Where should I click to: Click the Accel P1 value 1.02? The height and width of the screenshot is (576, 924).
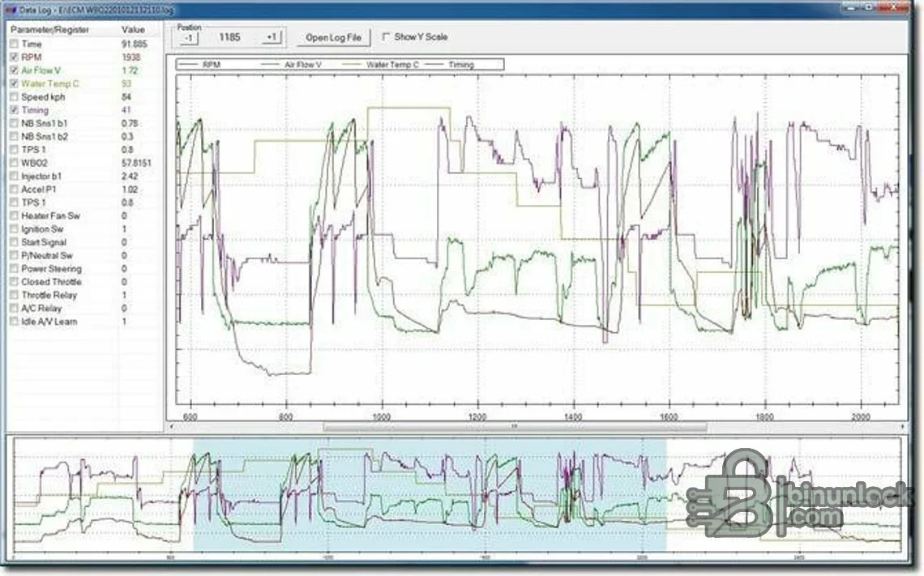130,190
